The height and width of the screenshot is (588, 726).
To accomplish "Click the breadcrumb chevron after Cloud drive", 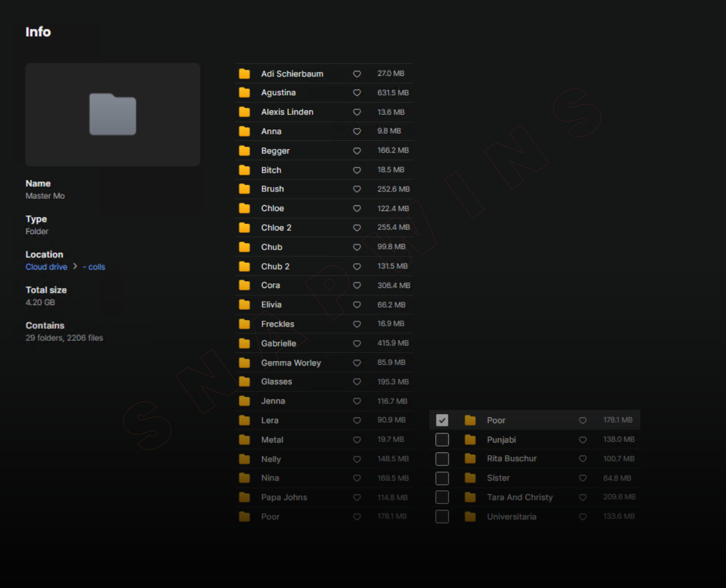I will 75,267.
